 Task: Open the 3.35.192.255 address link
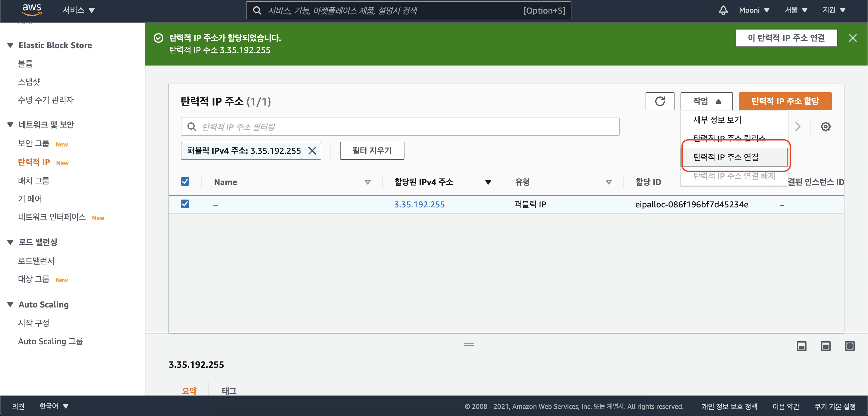coord(419,204)
